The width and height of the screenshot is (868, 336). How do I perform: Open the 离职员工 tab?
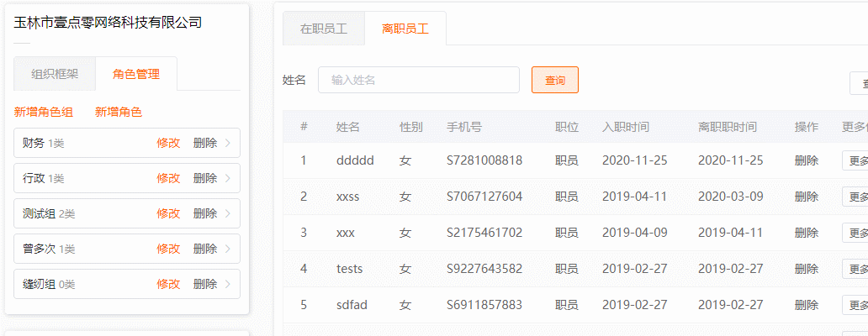point(405,29)
